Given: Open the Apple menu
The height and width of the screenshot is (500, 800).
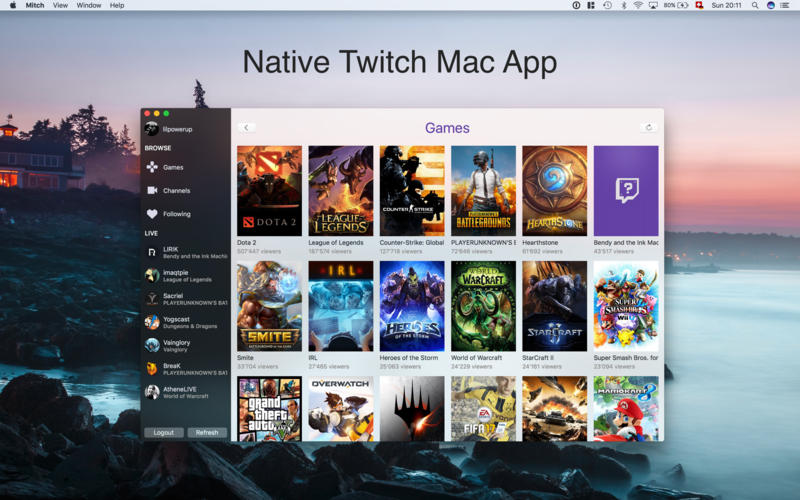Looking at the screenshot, I should [13, 5].
